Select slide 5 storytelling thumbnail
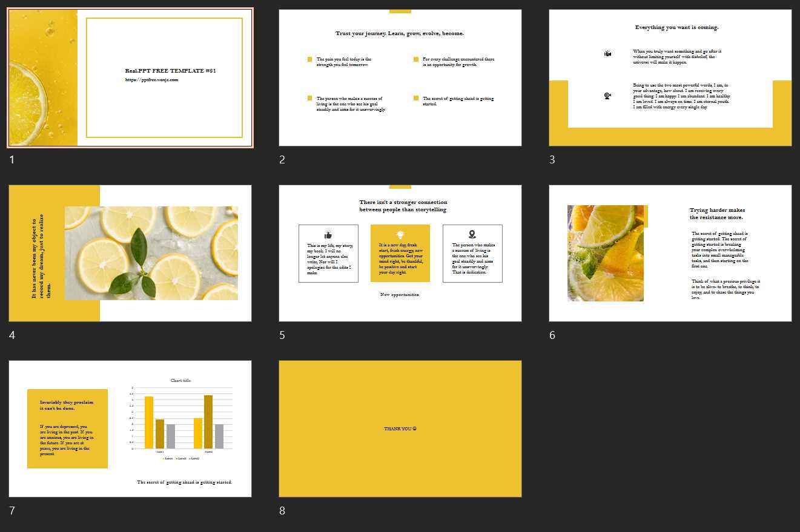The width and height of the screenshot is (800, 532). coord(400,254)
